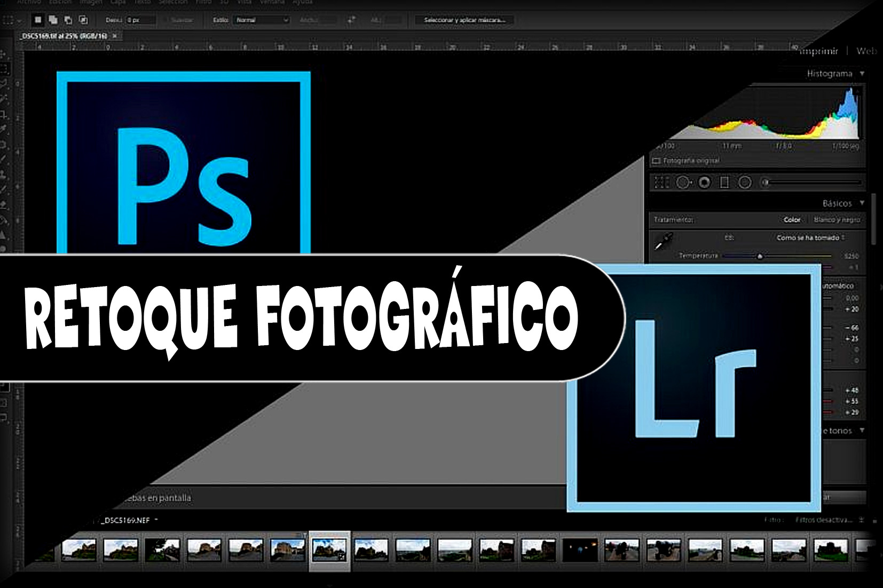Swap width and height arrows icon
883x588 pixels.
click(x=351, y=20)
